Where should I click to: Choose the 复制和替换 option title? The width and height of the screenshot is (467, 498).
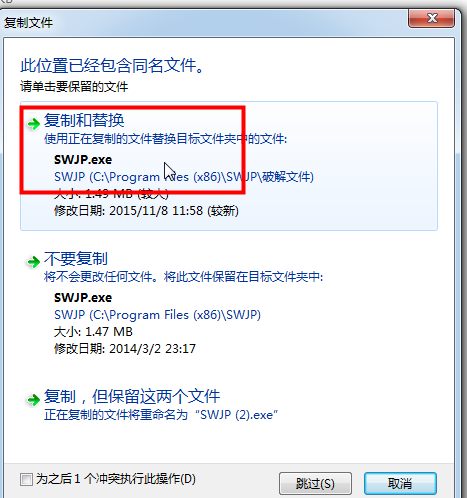point(84,120)
